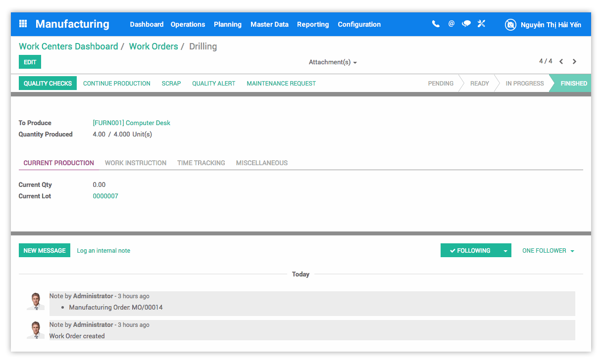The width and height of the screenshot is (602, 364).
Task: Click the Administrator avatar on the first note
Action: coord(35,300)
